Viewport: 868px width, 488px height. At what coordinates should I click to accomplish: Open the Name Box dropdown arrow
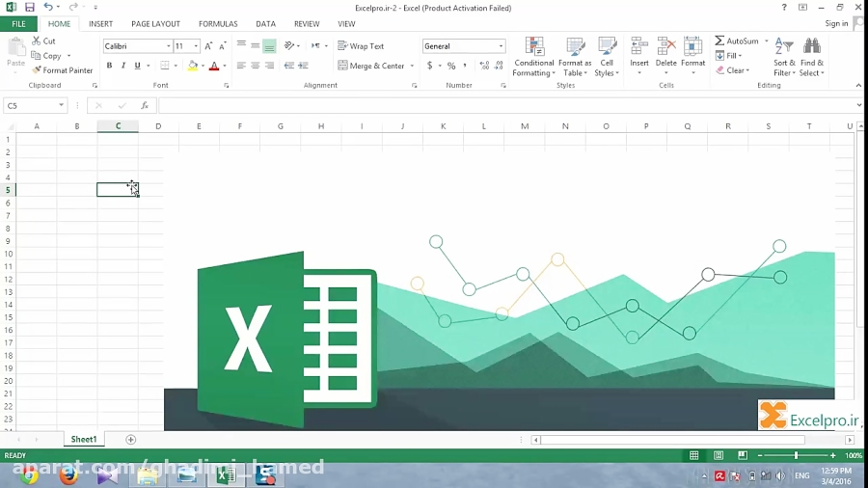click(x=61, y=105)
